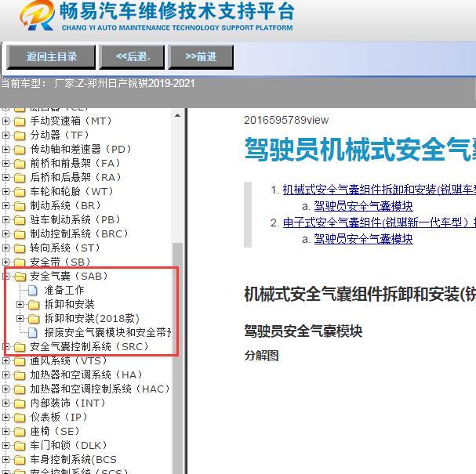Image resolution: width=476 pixels, height=474 pixels.
Task: Select the 前桥和前悬架（FA） folder icon
Action: (x=20, y=164)
